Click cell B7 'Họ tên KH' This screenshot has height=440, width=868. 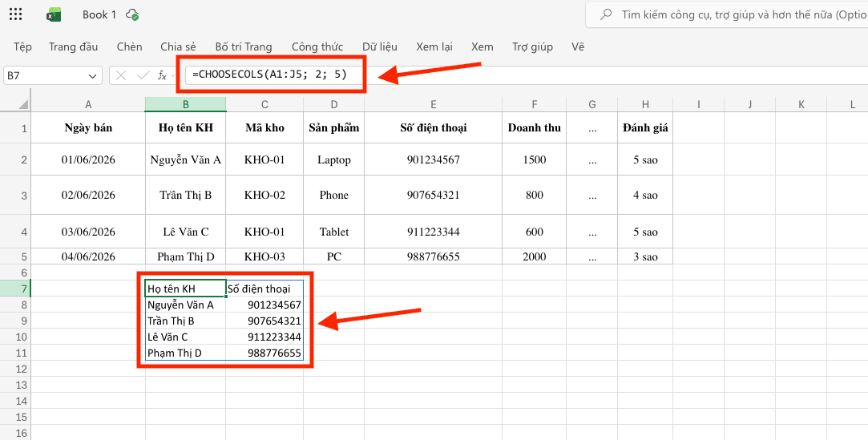185,289
